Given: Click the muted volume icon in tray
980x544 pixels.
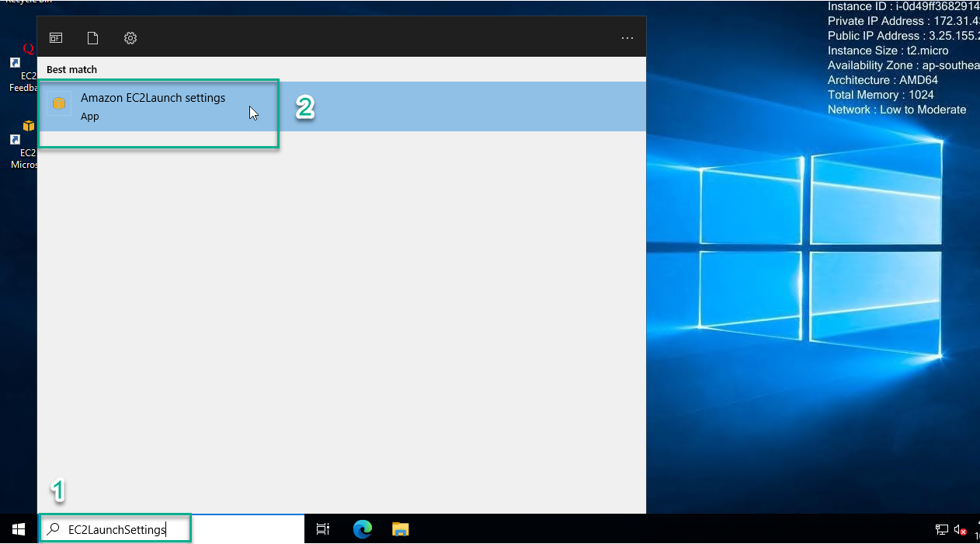Looking at the screenshot, I should pyautogui.click(x=961, y=530).
